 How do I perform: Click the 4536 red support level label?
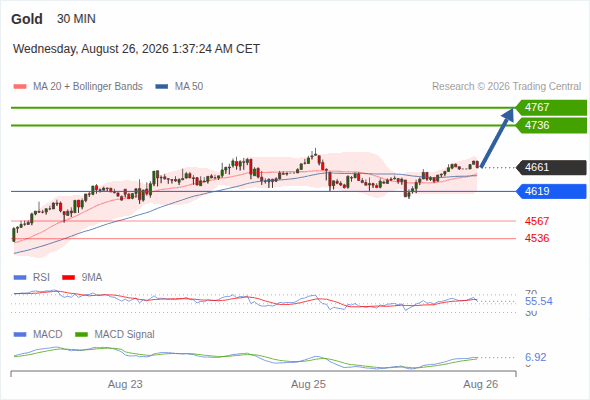[x=537, y=238]
